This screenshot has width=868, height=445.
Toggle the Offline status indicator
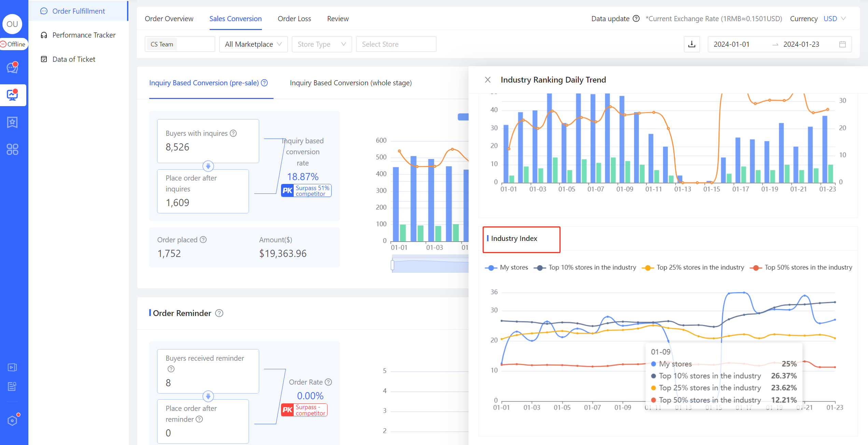click(x=13, y=44)
